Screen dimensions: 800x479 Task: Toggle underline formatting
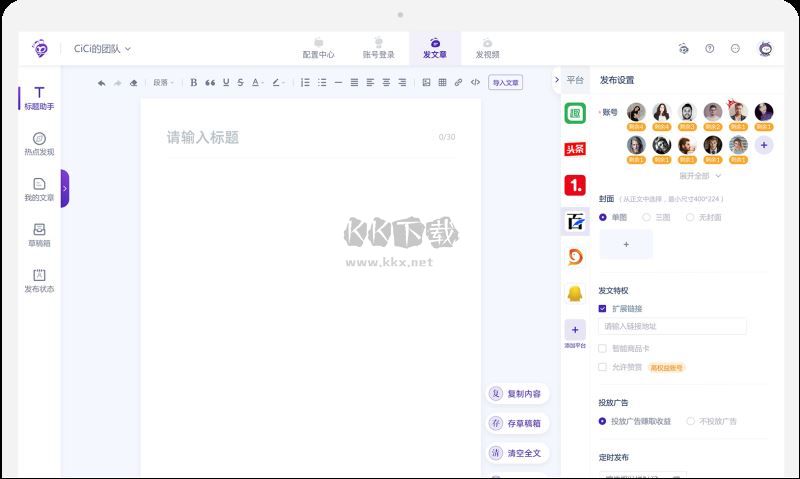tap(226, 82)
